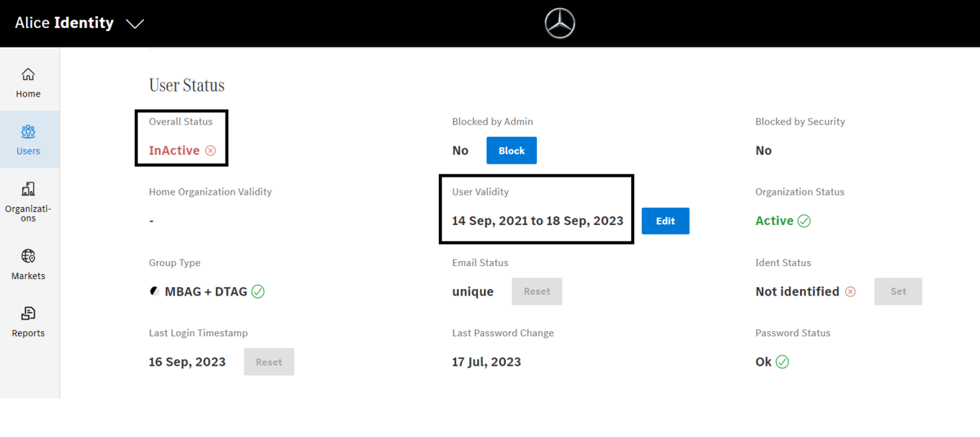Select the Markets globe icon
The height and width of the screenshot is (437, 980).
point(28,256)
